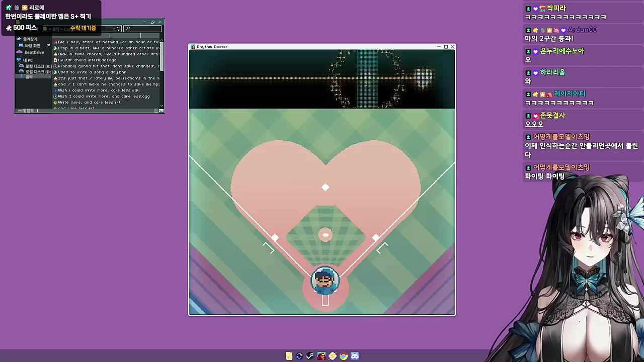Click the '화이팅 화이팅' chat message
Screen dimensions: 644x362
coord(545,176)
